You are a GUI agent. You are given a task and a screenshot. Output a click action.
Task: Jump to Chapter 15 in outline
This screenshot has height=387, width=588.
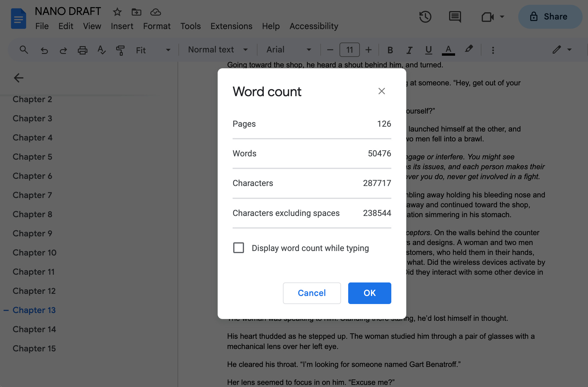34,349
